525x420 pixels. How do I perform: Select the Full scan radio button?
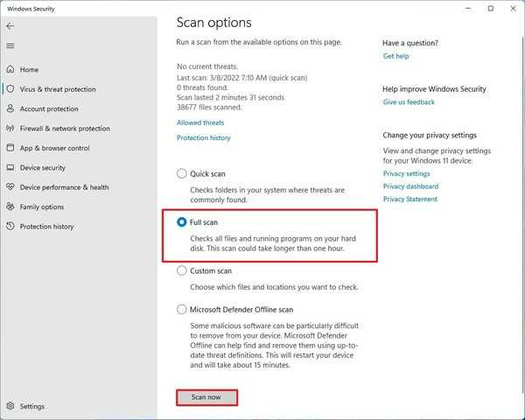(x=181, y=222)
